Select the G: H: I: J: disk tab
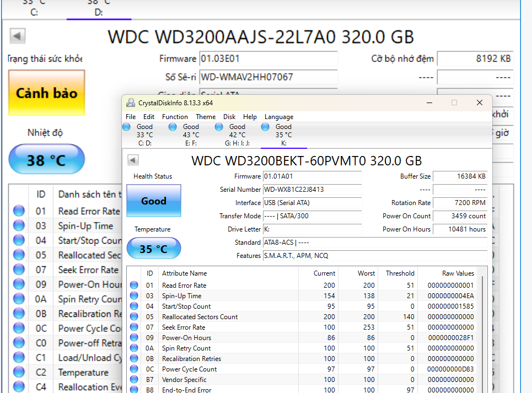The image size is (532, 393). [x=237, y=135]
